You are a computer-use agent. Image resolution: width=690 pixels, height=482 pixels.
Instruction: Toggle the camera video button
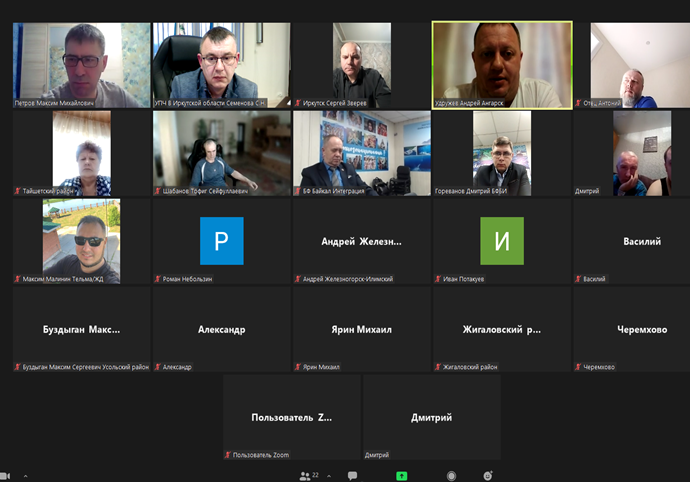[x=5, y=475]
